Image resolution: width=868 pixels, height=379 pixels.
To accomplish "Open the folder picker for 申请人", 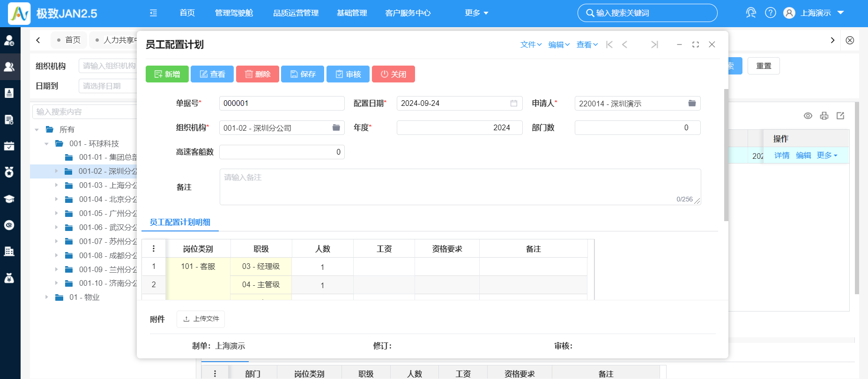I will pyautogui.click(x=692, y=103).
